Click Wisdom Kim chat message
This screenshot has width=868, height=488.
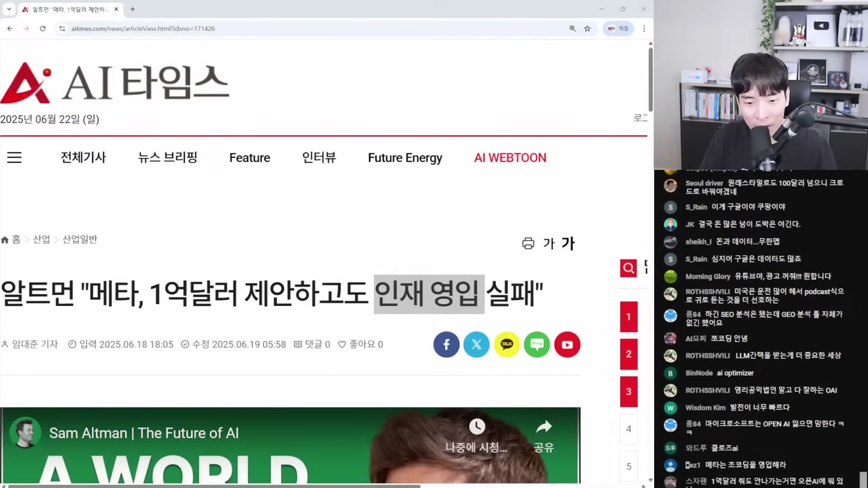tap(759, 407)
